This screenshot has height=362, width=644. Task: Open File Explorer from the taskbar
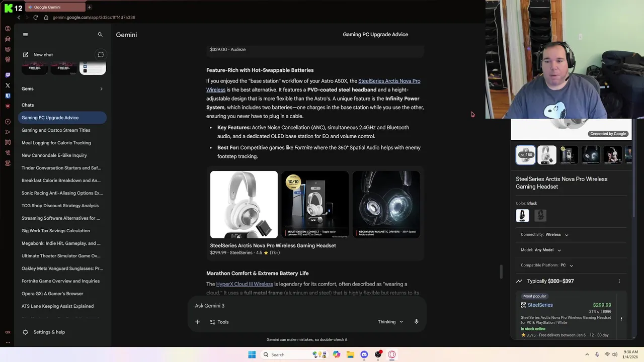[x=350, y=354]
